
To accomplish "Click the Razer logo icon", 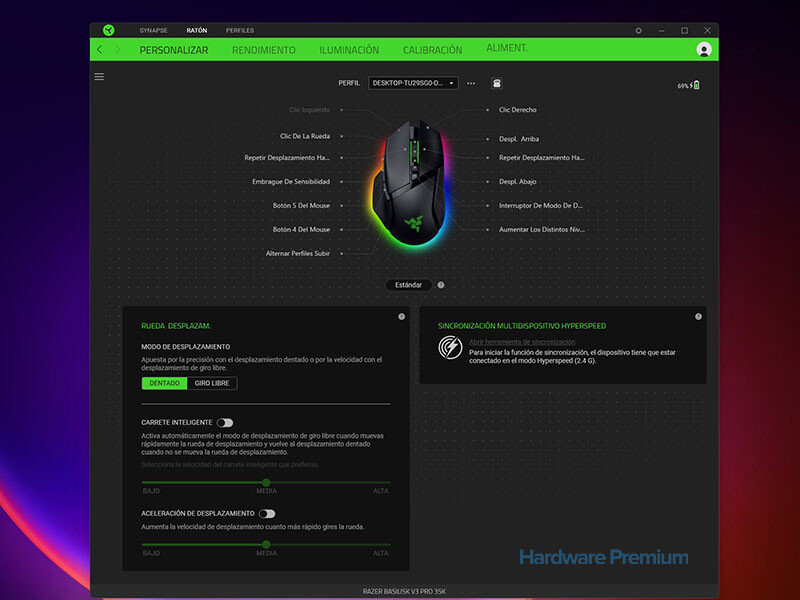I will (x=109, y=30).
